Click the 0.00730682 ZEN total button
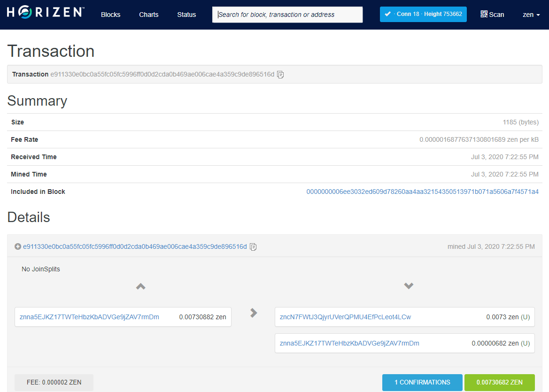The image size is (549, 392). [x=500, y=382]
